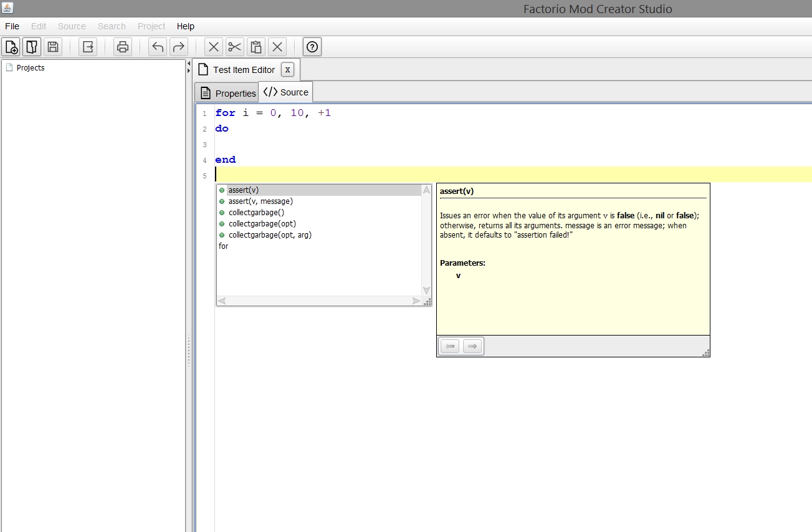Open the File menu
This screenshot has width=812, height=532.
(12, 26)
